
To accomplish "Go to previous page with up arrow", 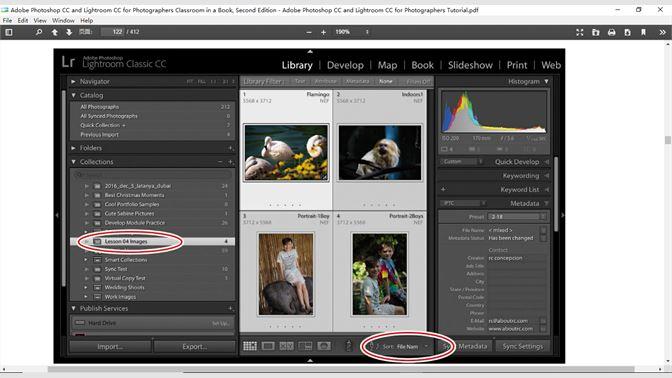I will (55, 32).
